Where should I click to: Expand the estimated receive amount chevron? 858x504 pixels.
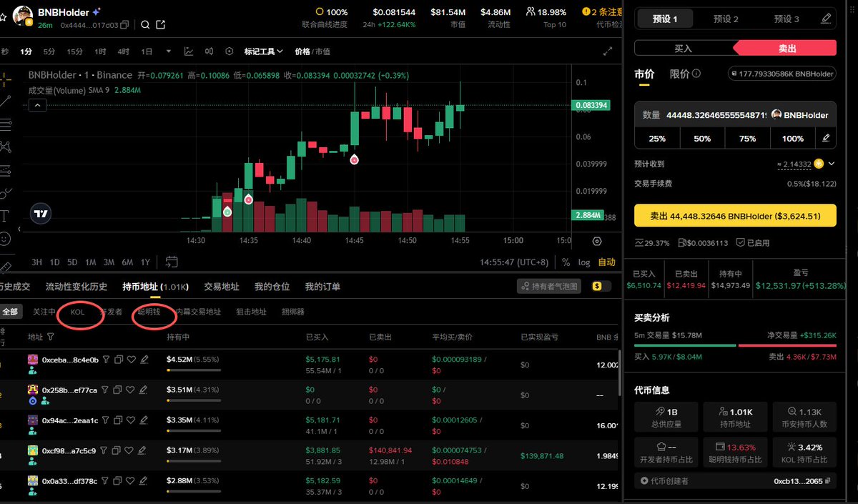(831, 164)
